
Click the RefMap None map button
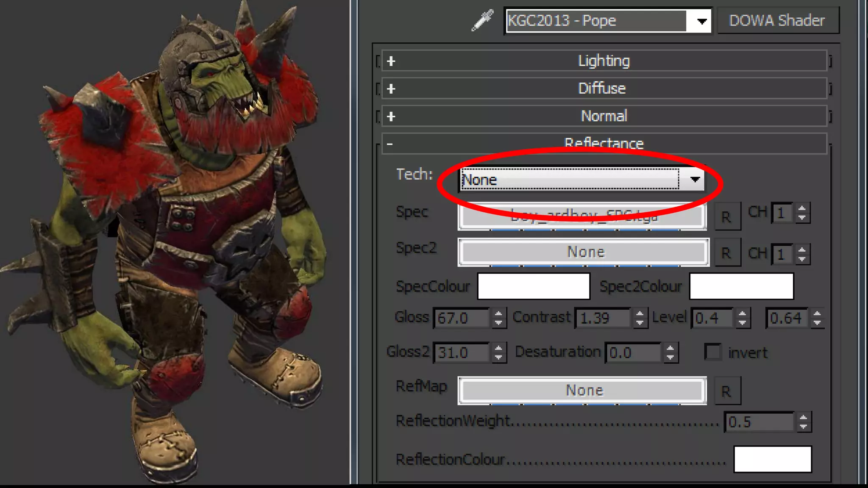point(582,390)
